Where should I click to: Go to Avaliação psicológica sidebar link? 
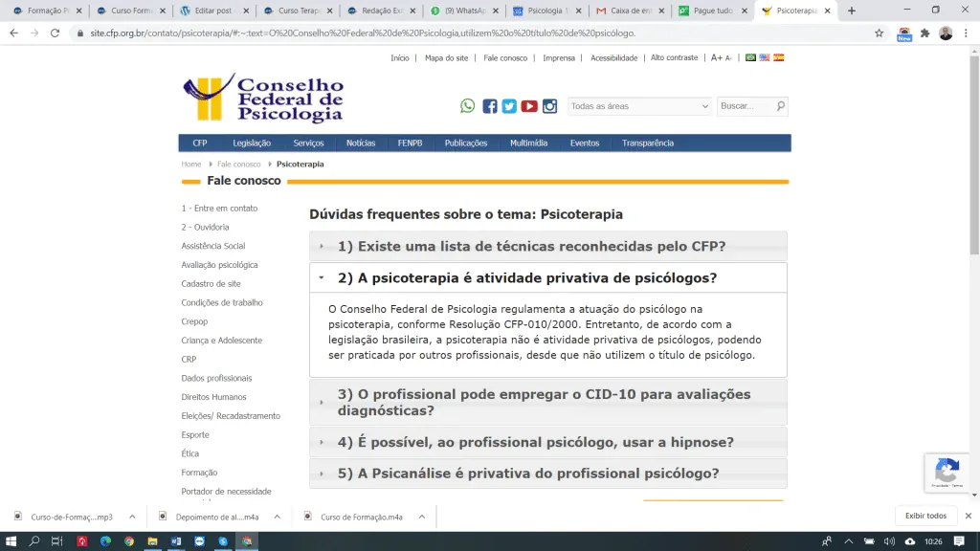pyautogui.click(x=219, y=265)
